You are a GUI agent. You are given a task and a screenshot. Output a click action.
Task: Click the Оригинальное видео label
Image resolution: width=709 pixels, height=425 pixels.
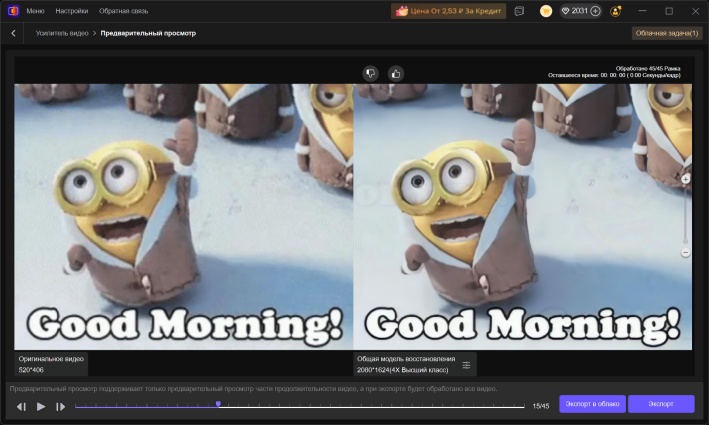pos(51,359)
